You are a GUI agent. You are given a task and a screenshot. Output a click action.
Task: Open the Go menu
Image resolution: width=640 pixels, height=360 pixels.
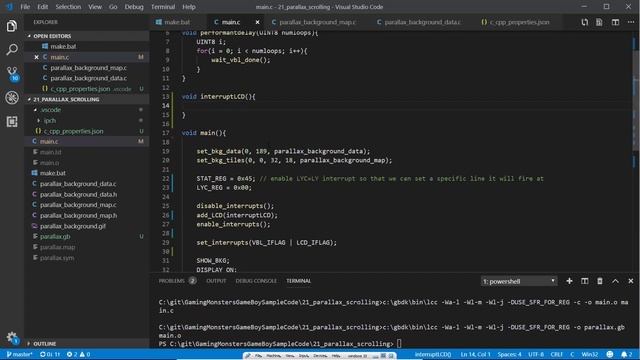pos(113,7)
